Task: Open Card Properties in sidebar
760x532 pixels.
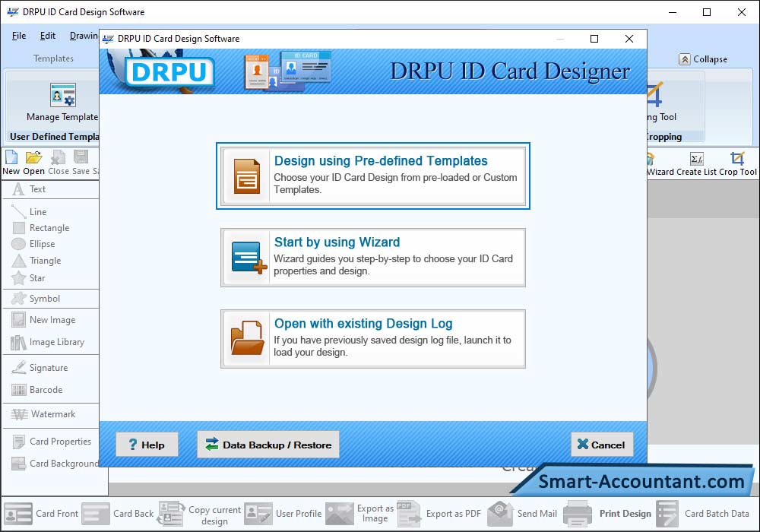Action: [51, 442]
